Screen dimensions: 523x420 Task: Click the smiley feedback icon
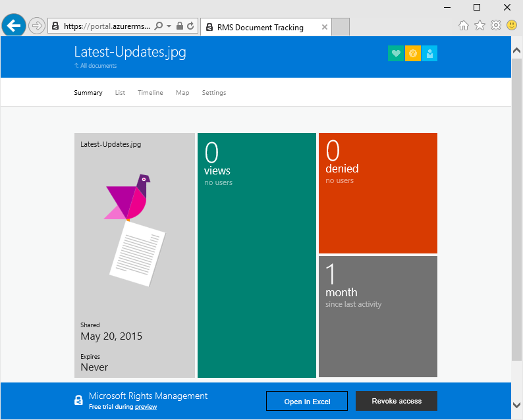click(512, 25)
